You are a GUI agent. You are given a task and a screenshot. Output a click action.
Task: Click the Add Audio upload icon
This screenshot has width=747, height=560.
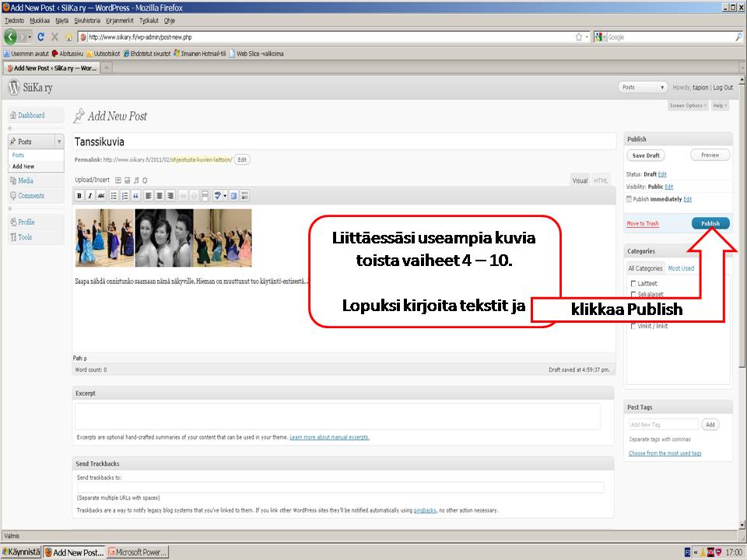pyautogui.click(x=135, y=180)
